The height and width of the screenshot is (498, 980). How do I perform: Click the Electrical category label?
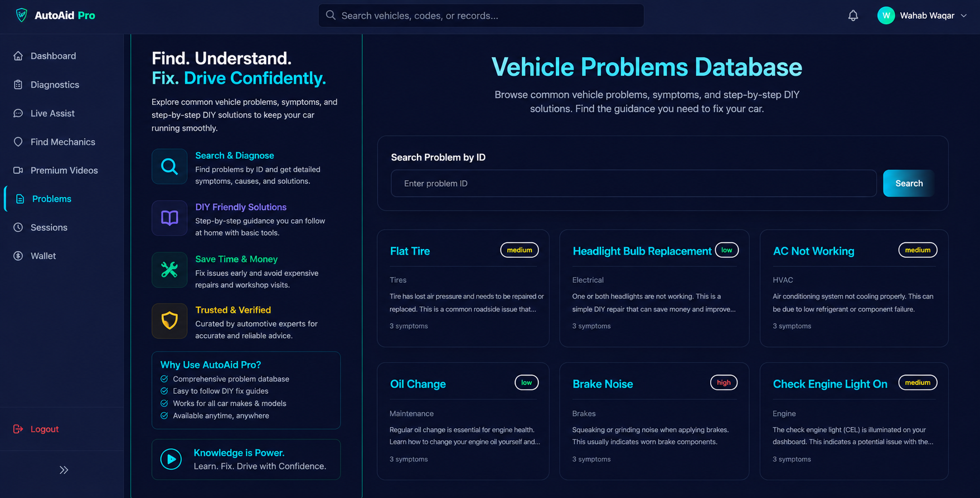click(588, 280)
